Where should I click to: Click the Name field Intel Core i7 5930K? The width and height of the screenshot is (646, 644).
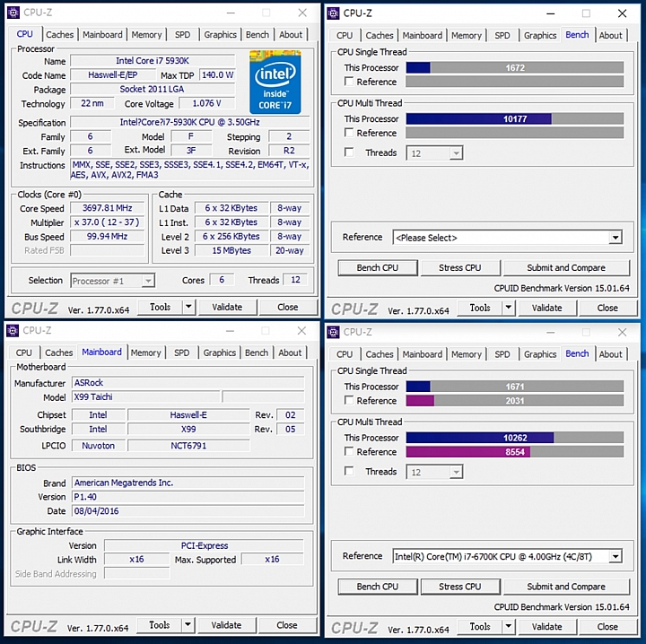click(153, 61)
